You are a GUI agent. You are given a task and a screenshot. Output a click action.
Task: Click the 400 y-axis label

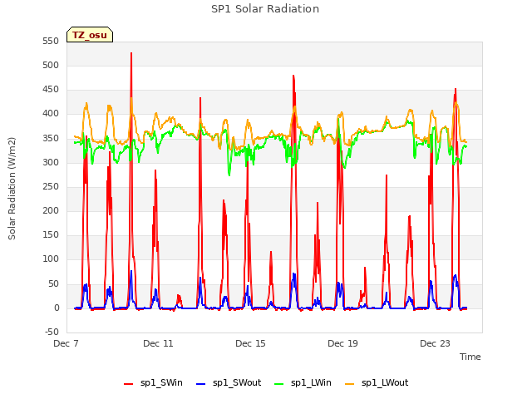click(51, 114)
